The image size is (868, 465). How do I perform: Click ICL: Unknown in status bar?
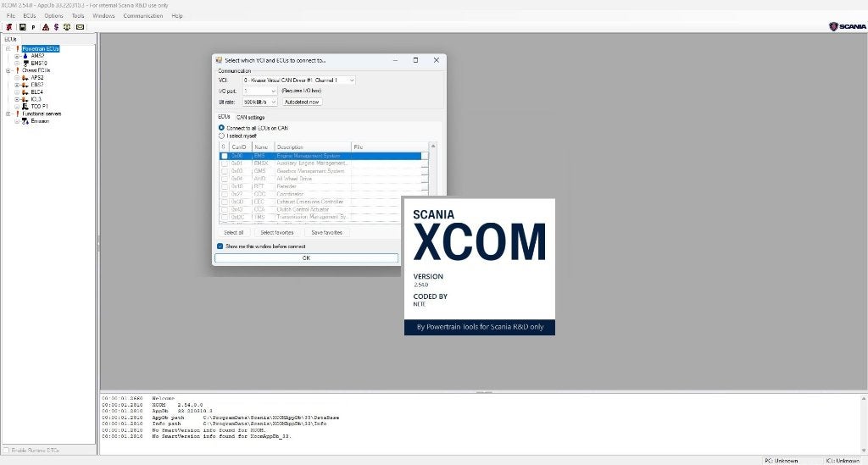(x=843, y=461)
